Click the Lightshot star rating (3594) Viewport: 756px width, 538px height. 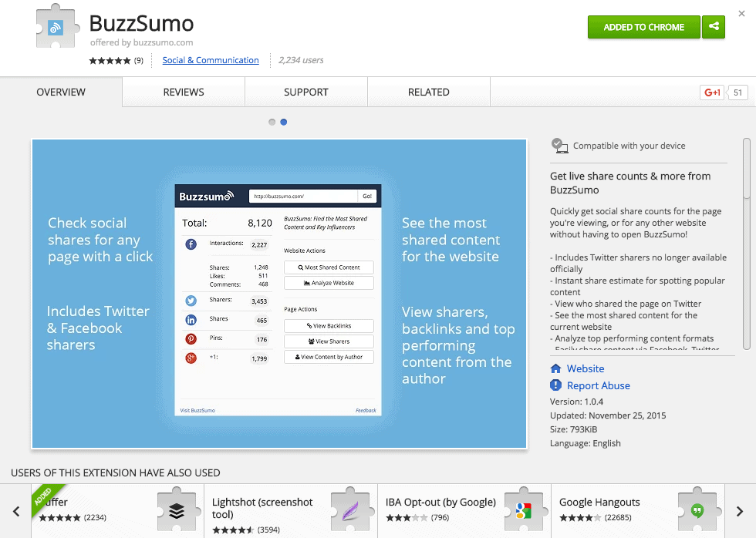click(x=233, y=530)
